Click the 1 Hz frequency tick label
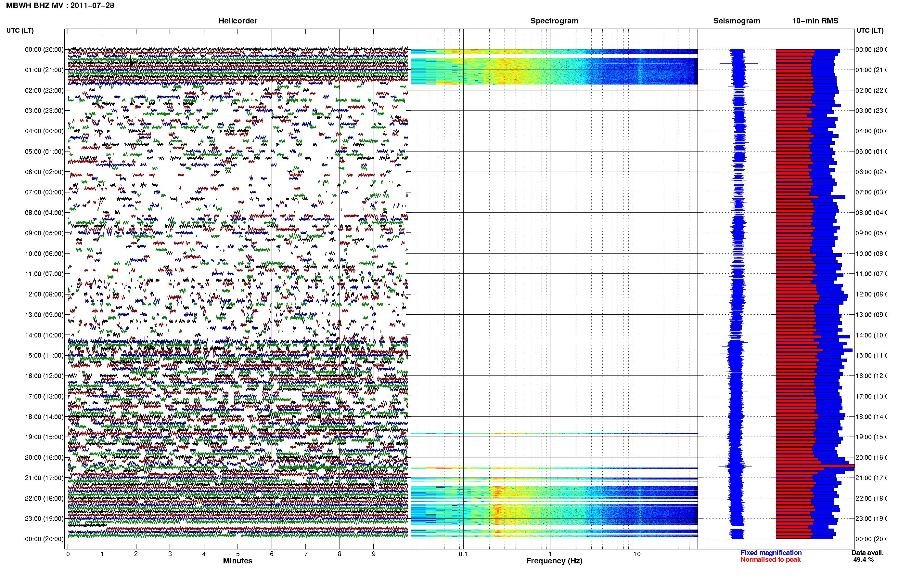The image size is (924, 578). pyautogui.click(x=550, y=554)
